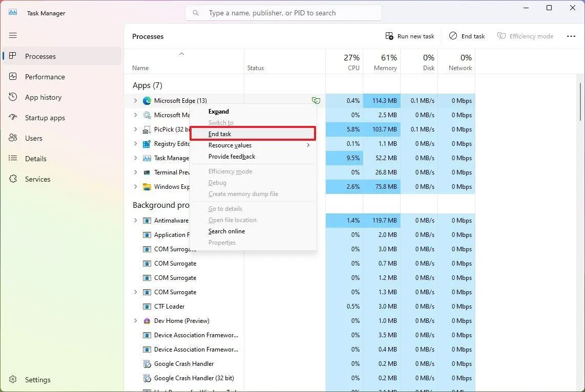Click the Startup apps gauge icon
Screen dimensions: 585x392
[x=13, y=117]
